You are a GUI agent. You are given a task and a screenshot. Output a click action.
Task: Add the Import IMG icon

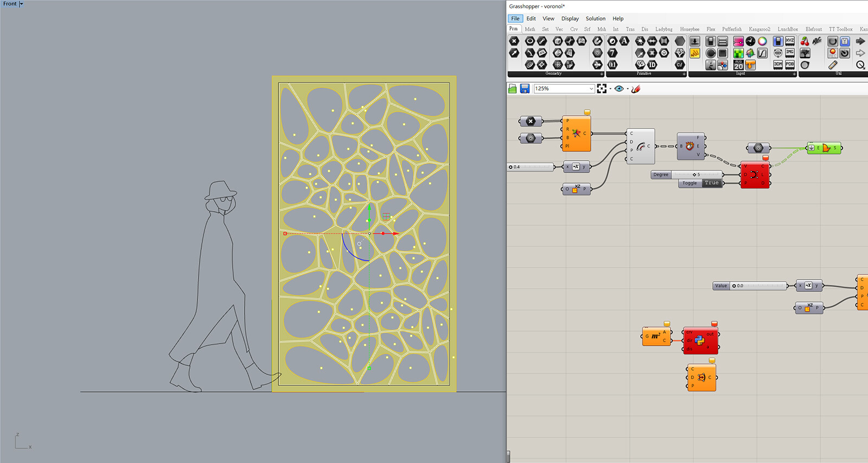(790, 53)
